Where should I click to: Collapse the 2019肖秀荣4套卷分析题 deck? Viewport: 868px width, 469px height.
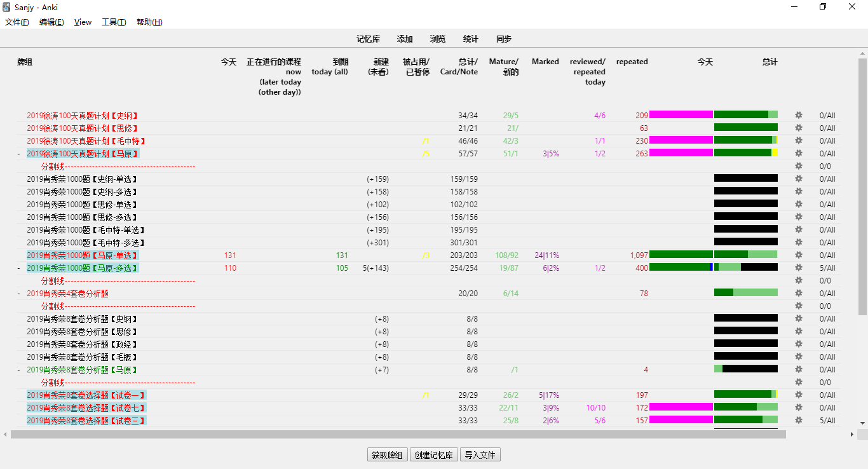[x=19, y=294]
